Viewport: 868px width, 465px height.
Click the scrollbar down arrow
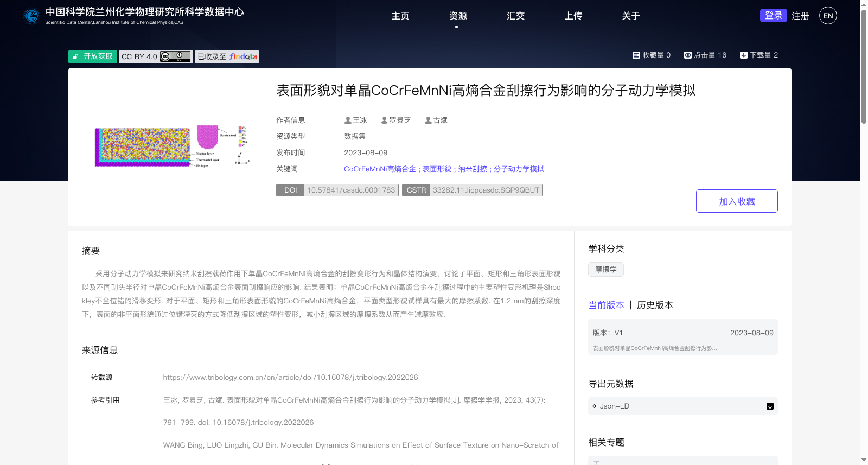[x=864, y=460]
